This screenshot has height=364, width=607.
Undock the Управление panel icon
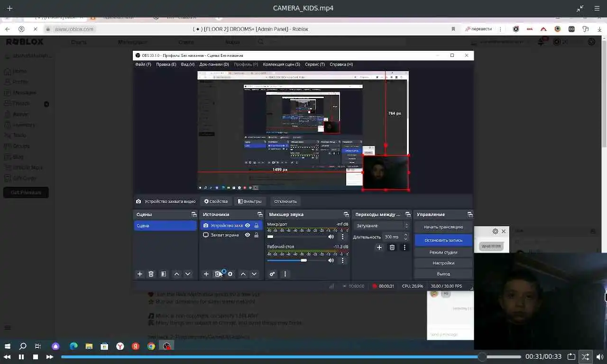pos(469,215)
